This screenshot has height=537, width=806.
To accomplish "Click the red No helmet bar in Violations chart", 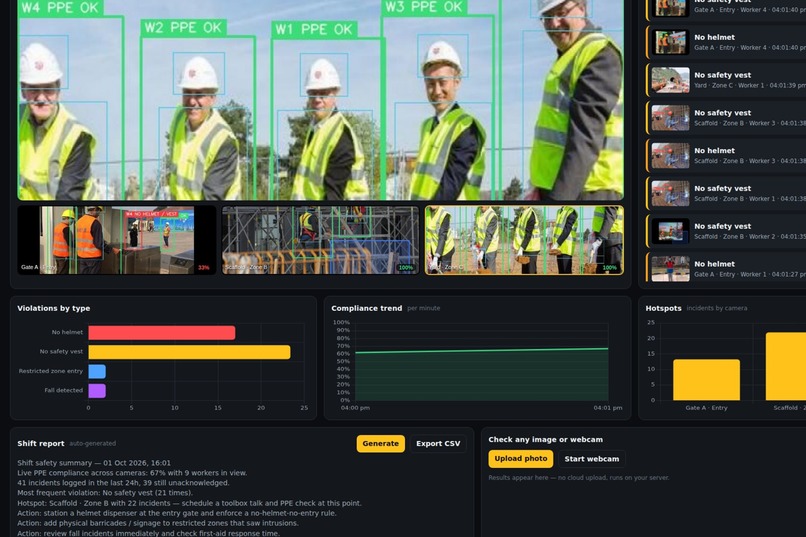I will coord(161,332).
